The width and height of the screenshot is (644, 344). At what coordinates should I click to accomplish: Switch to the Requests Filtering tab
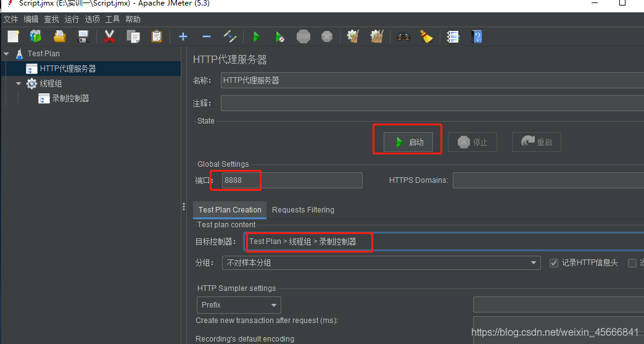pyautogui.click(x=303, y=209)
